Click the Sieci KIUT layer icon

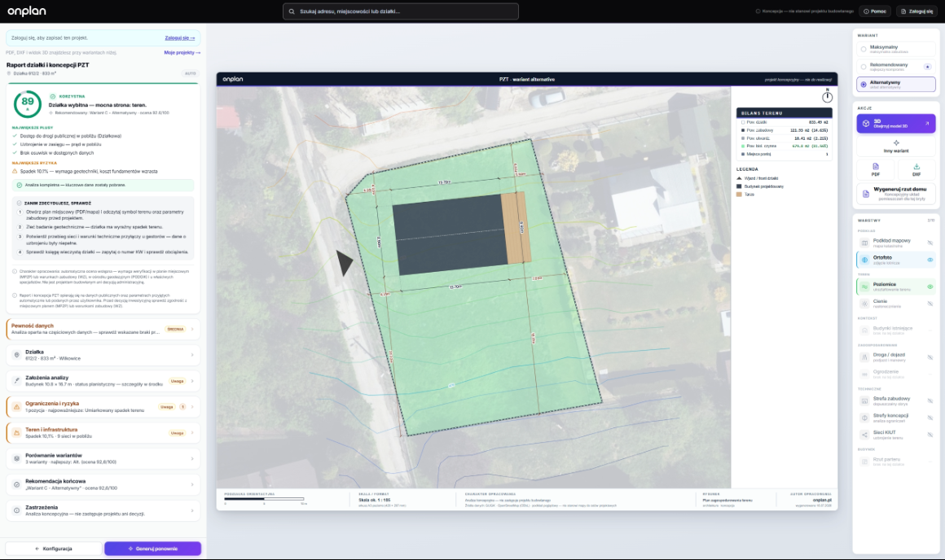click(864, 434)
